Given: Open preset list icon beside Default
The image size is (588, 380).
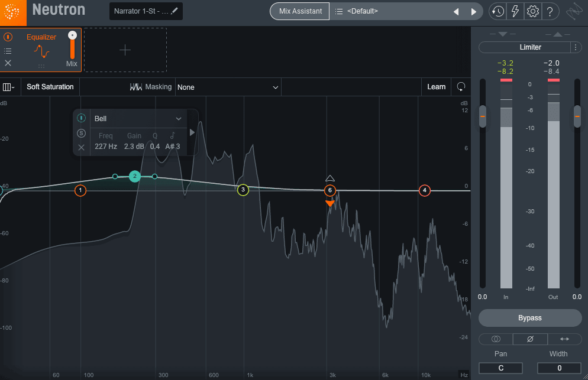Looking at the screenshot, I should [339, 11].
